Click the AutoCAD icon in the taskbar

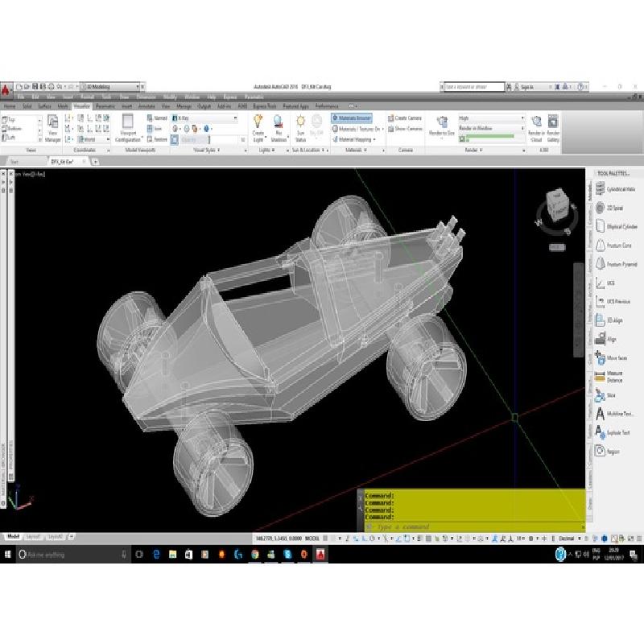pos(320,555)
